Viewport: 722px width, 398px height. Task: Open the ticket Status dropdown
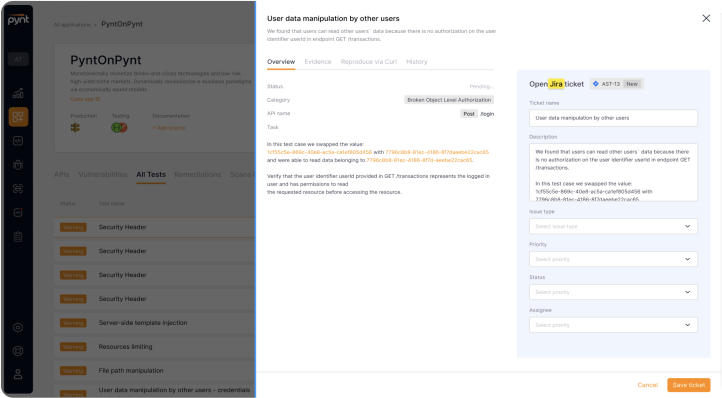613,292
